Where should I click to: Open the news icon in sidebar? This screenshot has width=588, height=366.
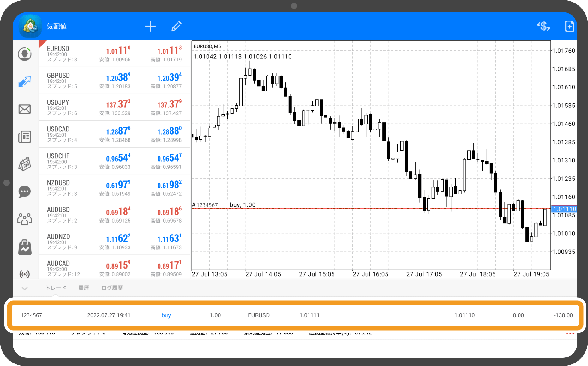click(x=25, y=137)
